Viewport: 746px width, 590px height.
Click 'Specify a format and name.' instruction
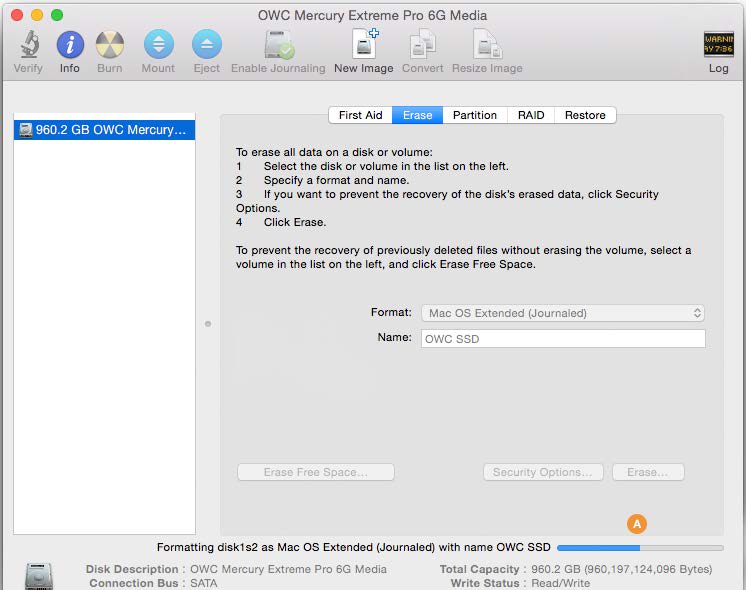coord(336,180)
